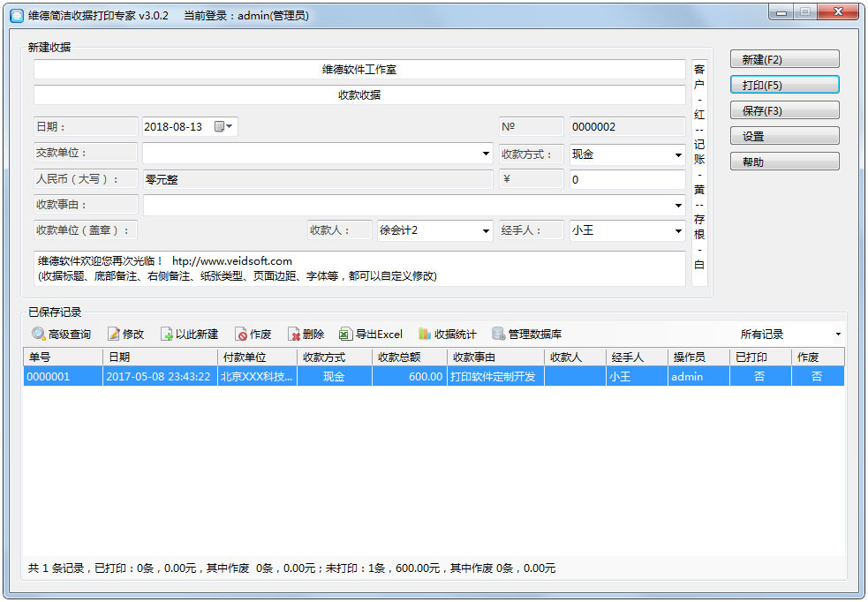The width and height of the screenshot is (868, 602).
Task: Click date cell 2017-05-08 23:43:22
Action: point(160,377)
